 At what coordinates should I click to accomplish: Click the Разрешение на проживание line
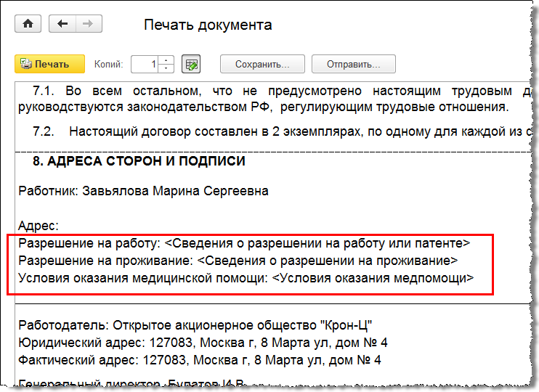238,261
